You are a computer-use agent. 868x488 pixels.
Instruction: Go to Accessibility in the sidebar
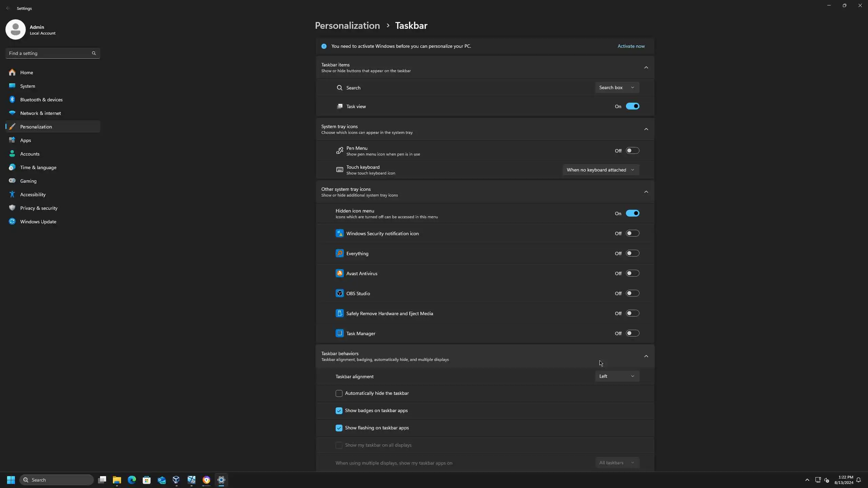[33, 195]
